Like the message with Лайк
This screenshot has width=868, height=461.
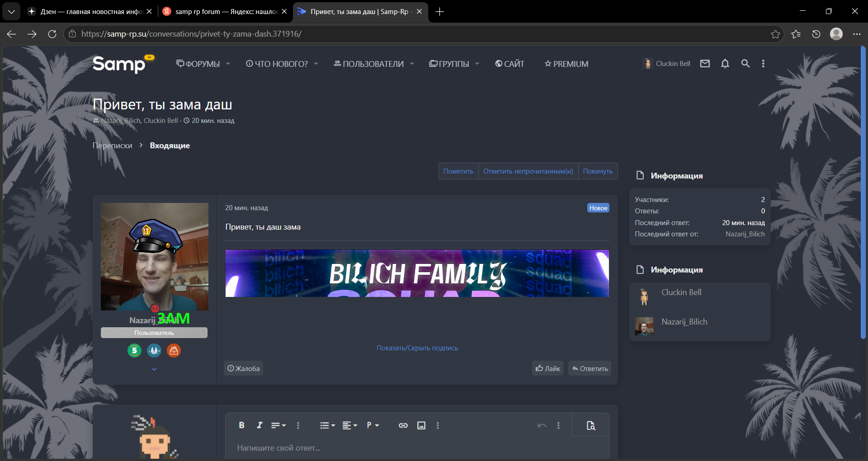click(547, 368)
